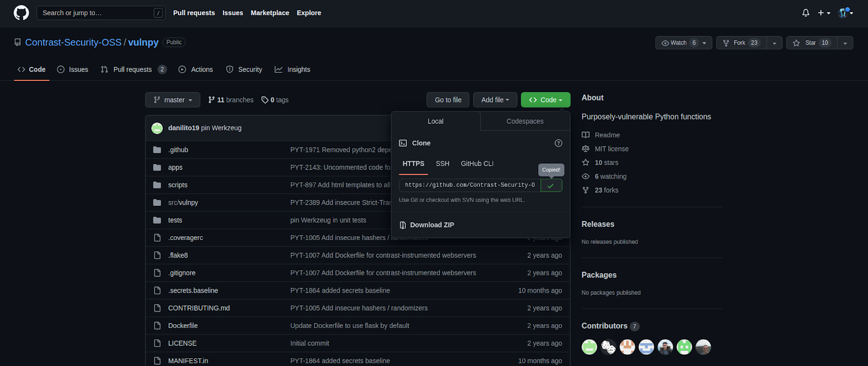Click the fork icon beside 23 forks
Image resolution: width=868 pixels, height=366 pixels.
[585, 190]
